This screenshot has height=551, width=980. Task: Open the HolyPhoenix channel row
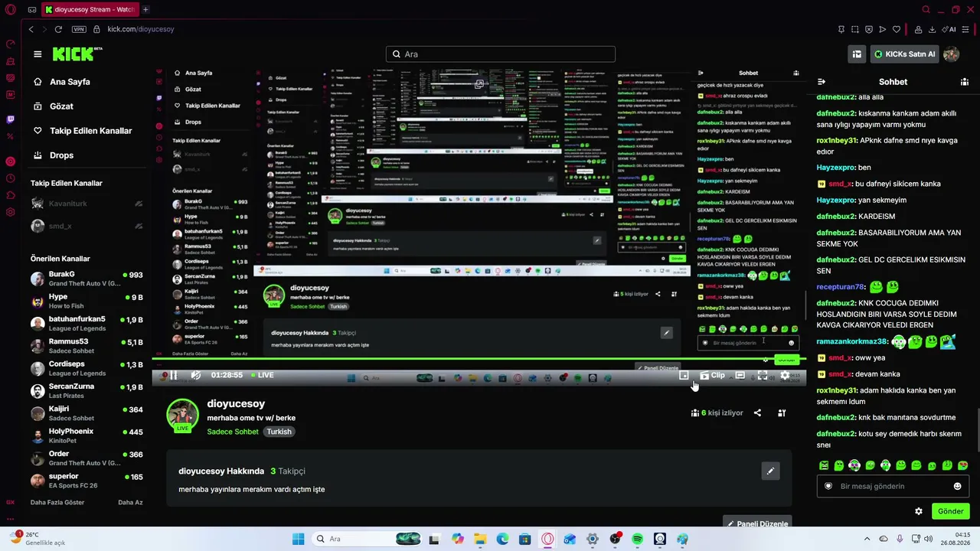[x=87, y=435]
